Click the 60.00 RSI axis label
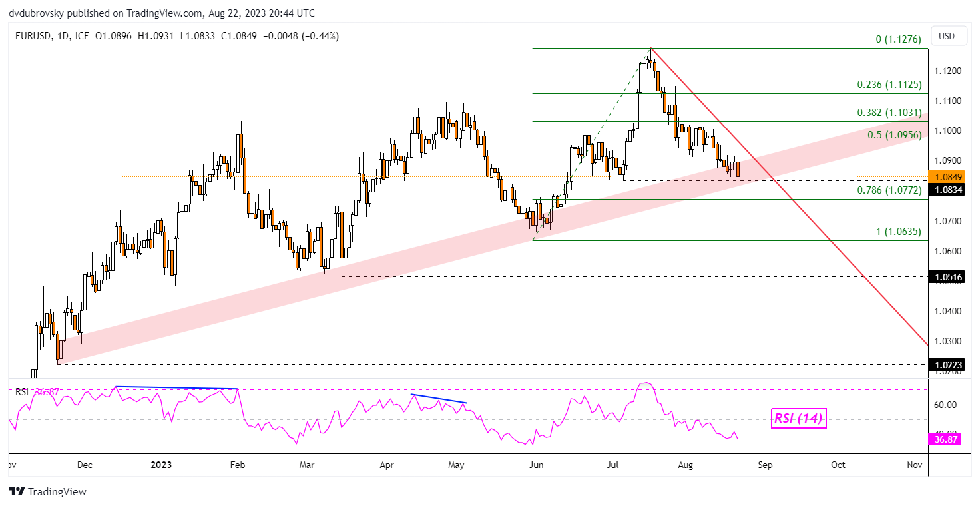The height and width of the screenshot is (506, 980). point(946,405)
